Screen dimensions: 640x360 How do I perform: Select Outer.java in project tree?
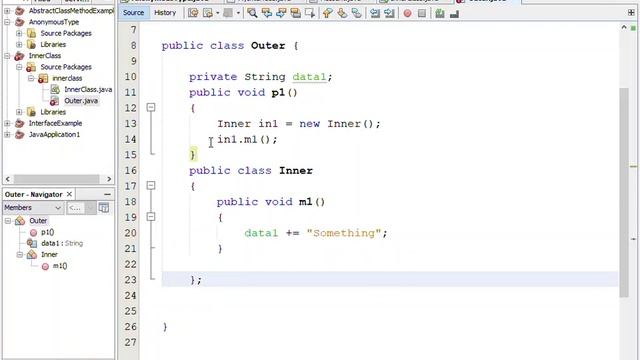tap(81, 101)
